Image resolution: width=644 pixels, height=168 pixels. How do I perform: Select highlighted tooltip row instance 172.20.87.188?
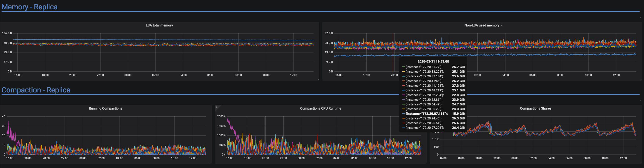click(433, 114)
